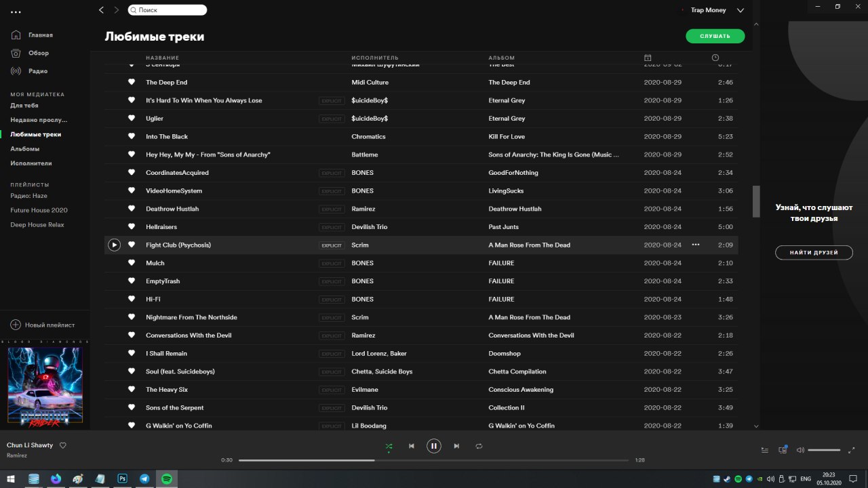Sort by duration clock icon

tap(715, 58)
